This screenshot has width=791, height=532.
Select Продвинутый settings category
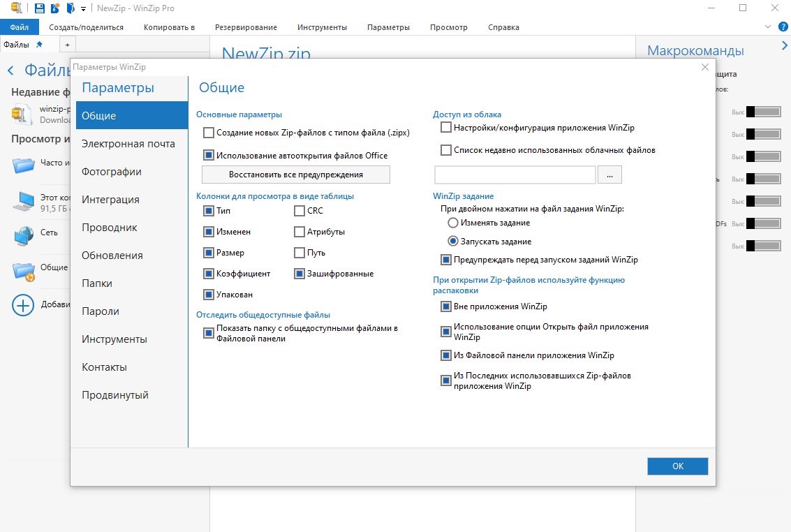[132, 395]
